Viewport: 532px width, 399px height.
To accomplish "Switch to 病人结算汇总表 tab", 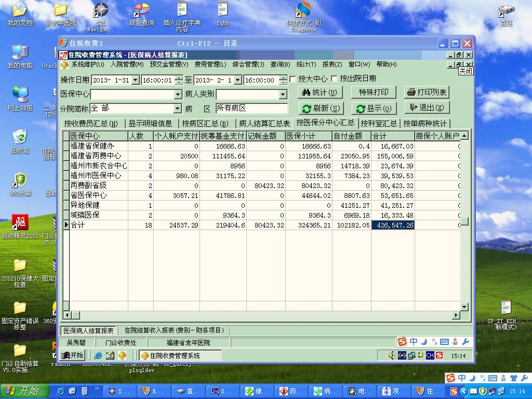I will click(x=264, y=124).
